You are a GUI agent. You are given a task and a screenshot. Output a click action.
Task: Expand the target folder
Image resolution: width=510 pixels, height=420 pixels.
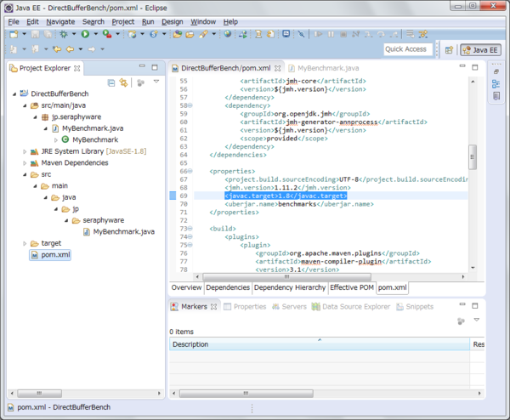[25, 243]
